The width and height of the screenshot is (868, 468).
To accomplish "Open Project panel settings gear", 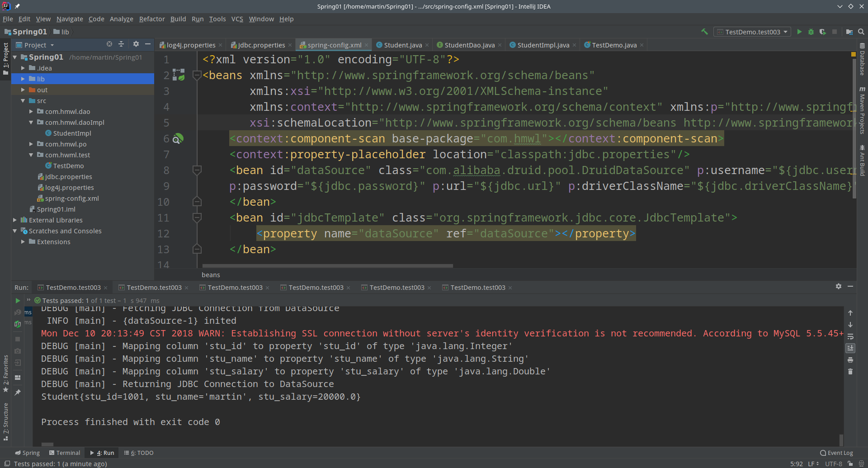I will [136, 44].
